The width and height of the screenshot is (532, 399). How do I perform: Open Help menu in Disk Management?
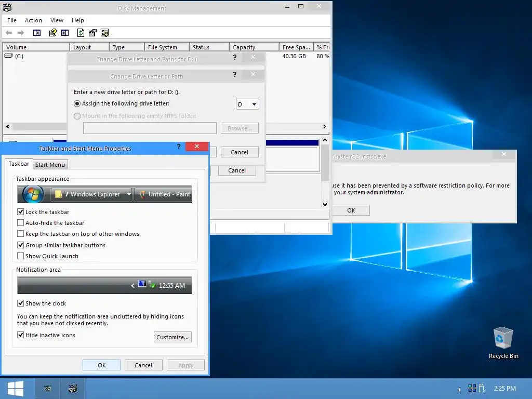point(78,20)
